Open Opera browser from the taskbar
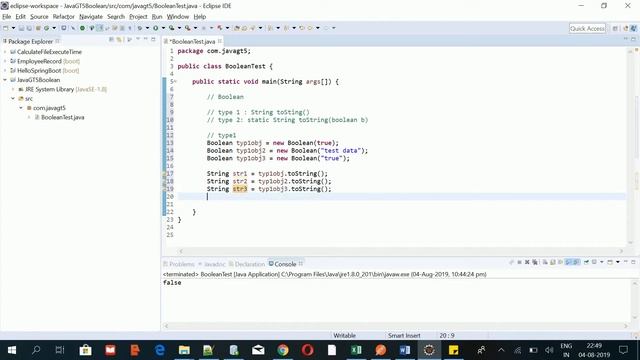 point(307,350)
